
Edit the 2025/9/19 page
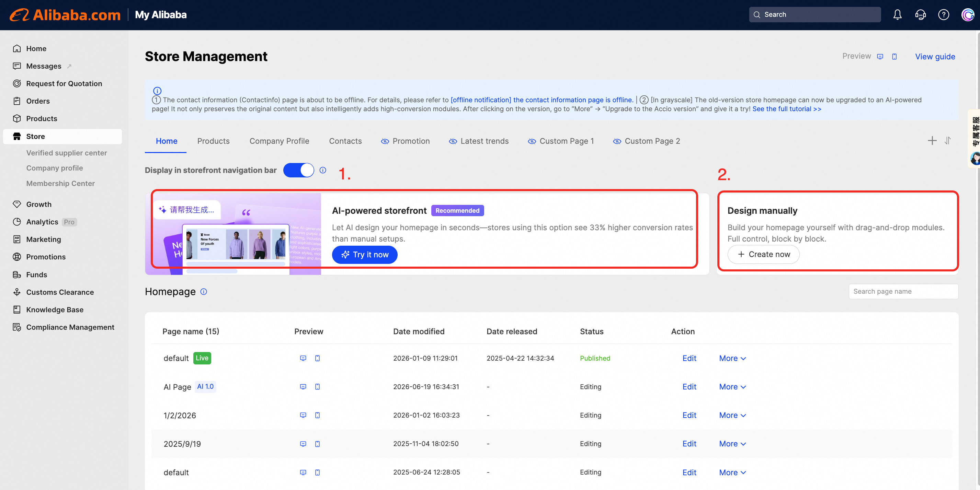[x=689, y=444]
